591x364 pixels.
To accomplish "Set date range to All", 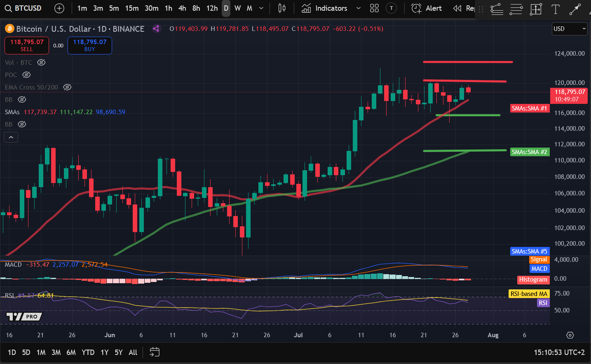I will tap(133, 352).
